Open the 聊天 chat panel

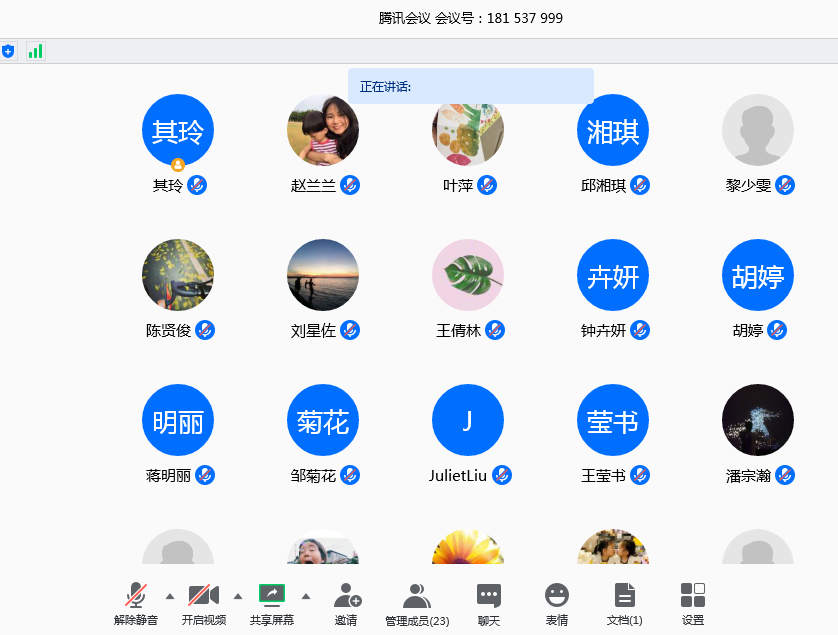pos(488,604)
